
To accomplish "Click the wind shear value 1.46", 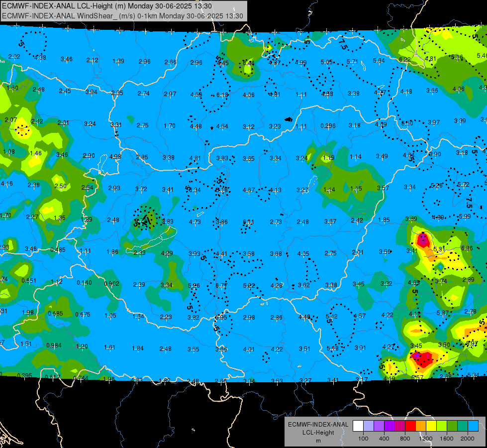I will click(36, 153).
